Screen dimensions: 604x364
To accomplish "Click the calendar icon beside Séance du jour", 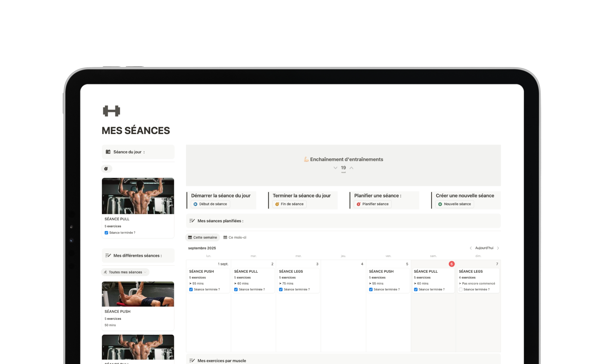I will click(x=108, y=152).
